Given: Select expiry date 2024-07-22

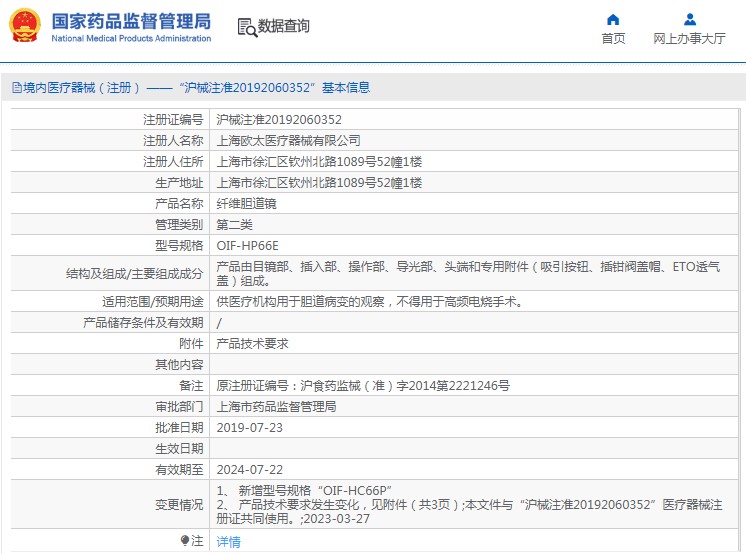Looking at the screenshot, I should click(249, 469).
